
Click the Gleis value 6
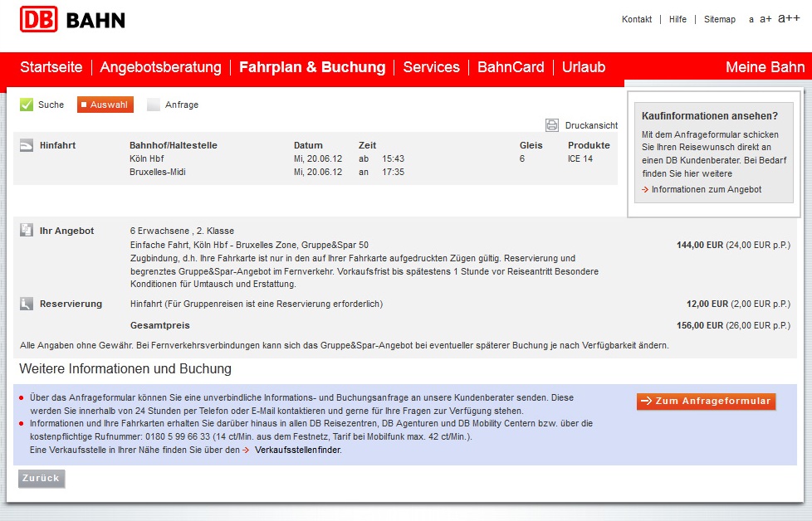(x=522, y=158)
